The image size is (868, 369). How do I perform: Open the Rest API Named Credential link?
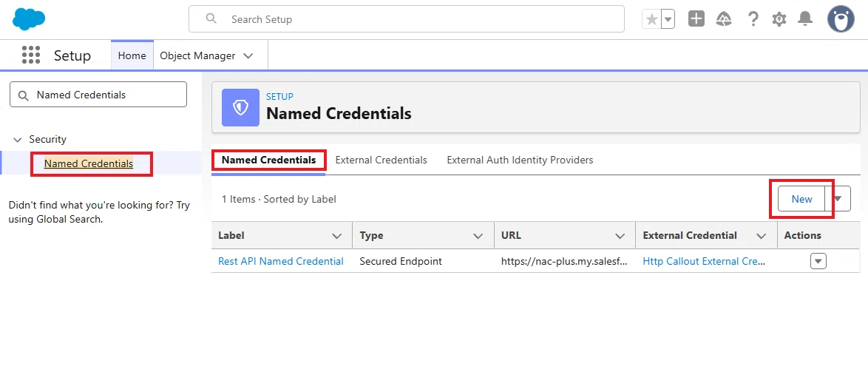pyautogui.click(x=281, y=261)
